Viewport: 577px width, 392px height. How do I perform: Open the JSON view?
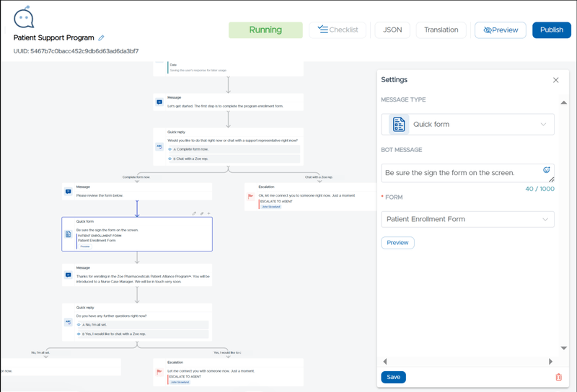pyautogui.click(x=392, y=30)
